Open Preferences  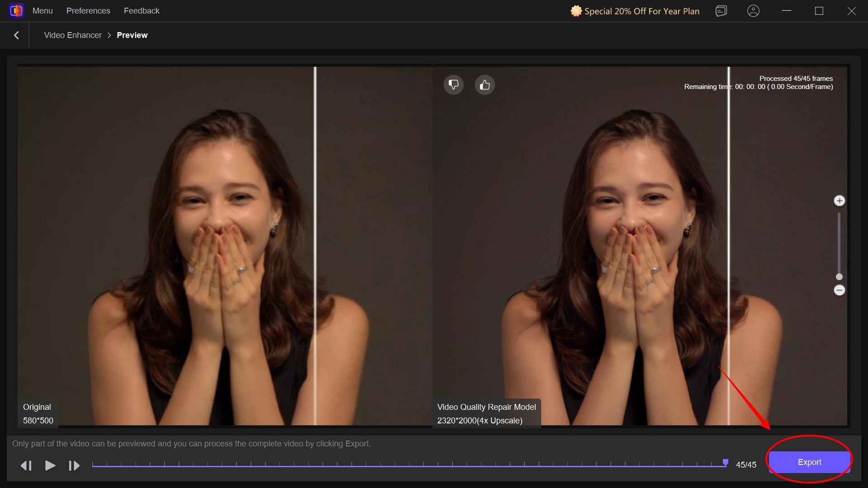click(88, 11)
